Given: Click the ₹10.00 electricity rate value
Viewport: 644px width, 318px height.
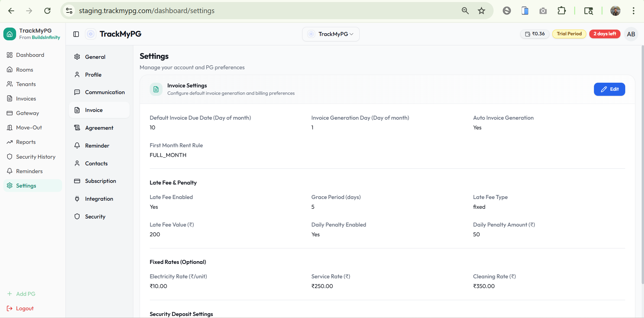Looking at the screenshot, I should (x=158, y=286).
